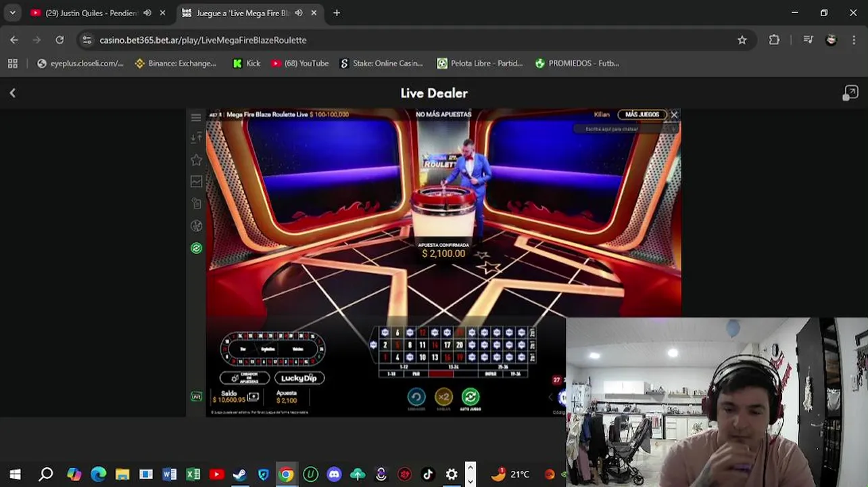This screenshot has height=487, width=868.
Task: Toggle green auto-play icon in sidebar
Action: (x=196, y=248)
